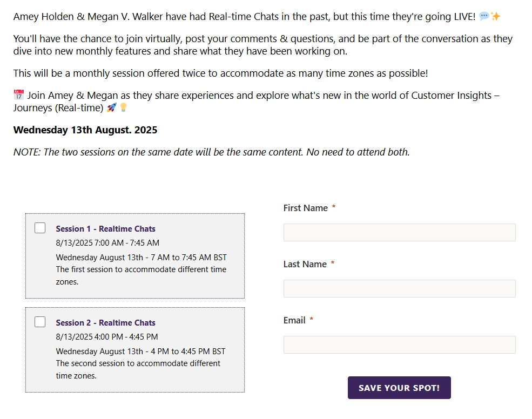Click the 4:00 PM - 4:45 PM session time
The height and width of the screenshot is (419, 532).
point(107,337)
